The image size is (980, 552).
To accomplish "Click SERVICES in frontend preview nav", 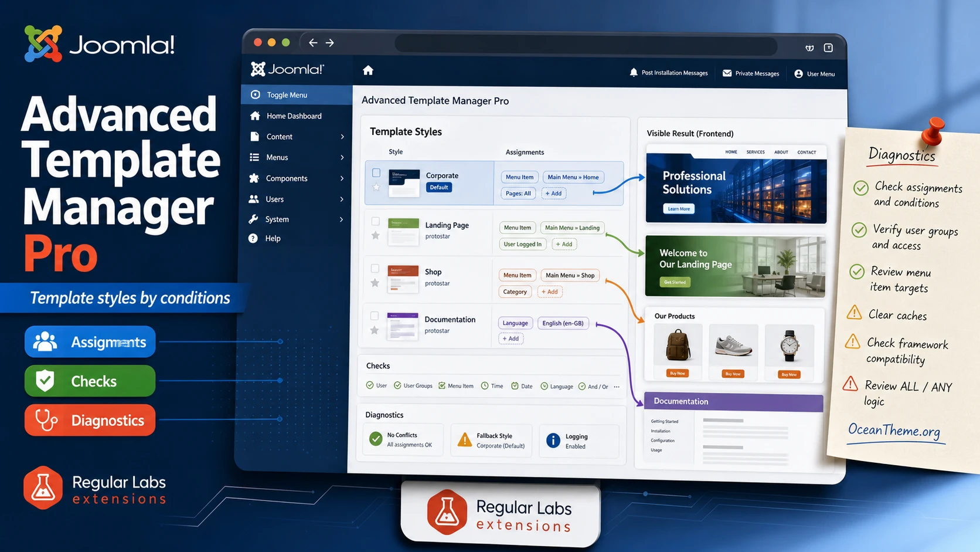I will coord(756,152).
